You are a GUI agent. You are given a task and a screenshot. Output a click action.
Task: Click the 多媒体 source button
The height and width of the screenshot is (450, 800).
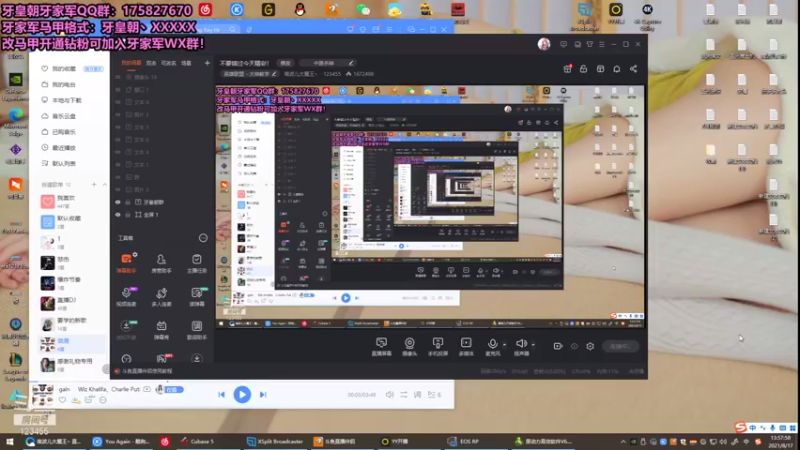[466, 346]
